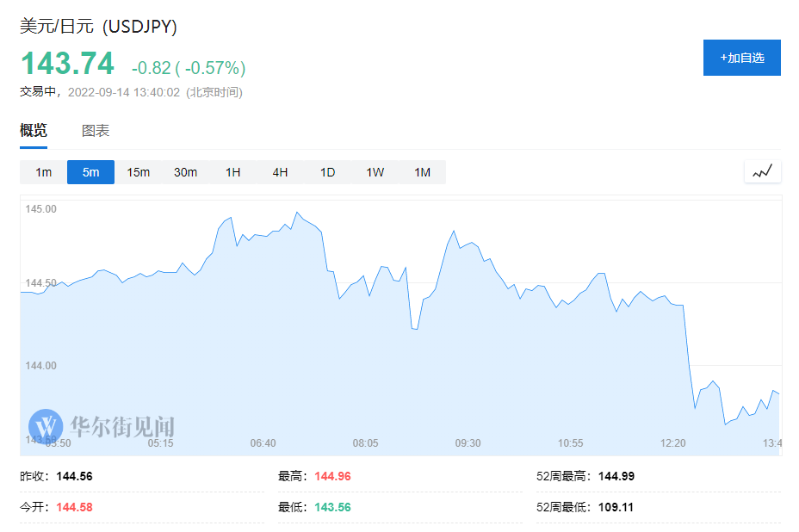This screenshot has width=799, height=532.
Task: Click the 美元/日元 (USDJPY) title
Action: (98, 27)
